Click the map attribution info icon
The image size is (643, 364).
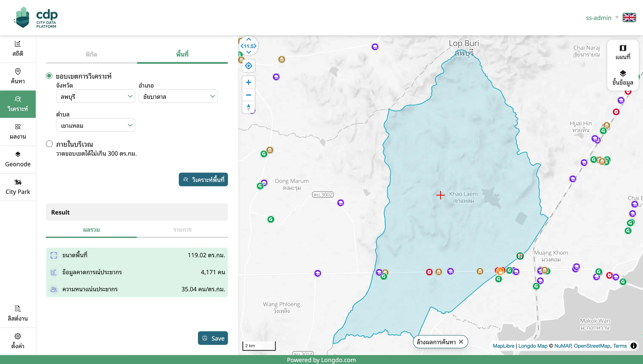[x=633, y=346]
